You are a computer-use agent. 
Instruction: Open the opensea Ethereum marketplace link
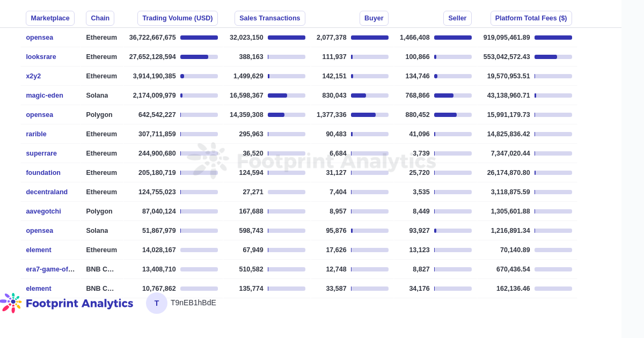point(40,38)
